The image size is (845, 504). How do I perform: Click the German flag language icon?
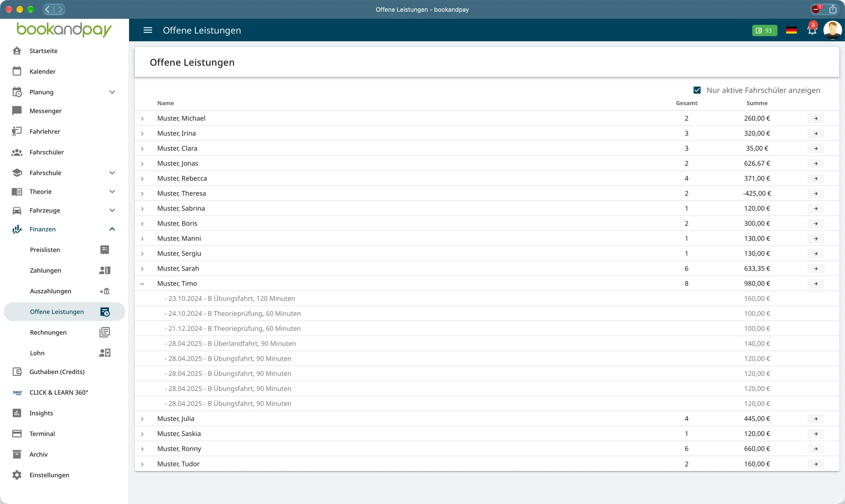click(x=791, y=30)
